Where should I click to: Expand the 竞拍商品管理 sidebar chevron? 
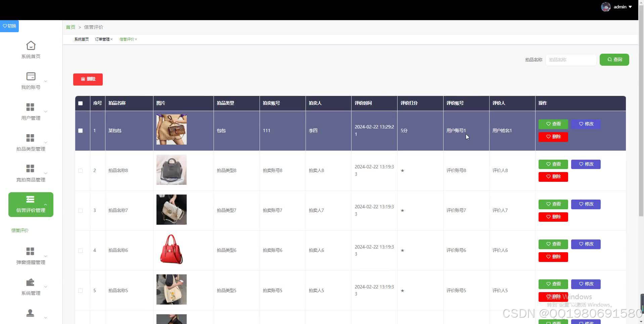point(46,173)
